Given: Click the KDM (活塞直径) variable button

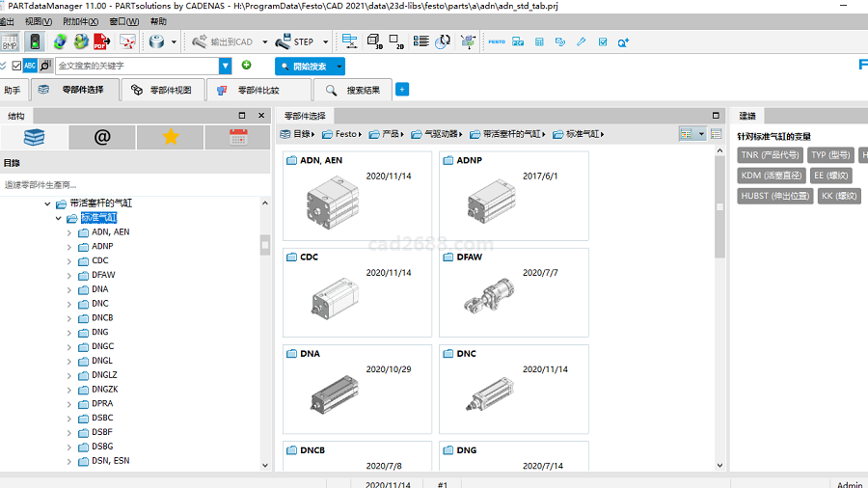Looking at the screenshot, I should (x=771, y=176).
